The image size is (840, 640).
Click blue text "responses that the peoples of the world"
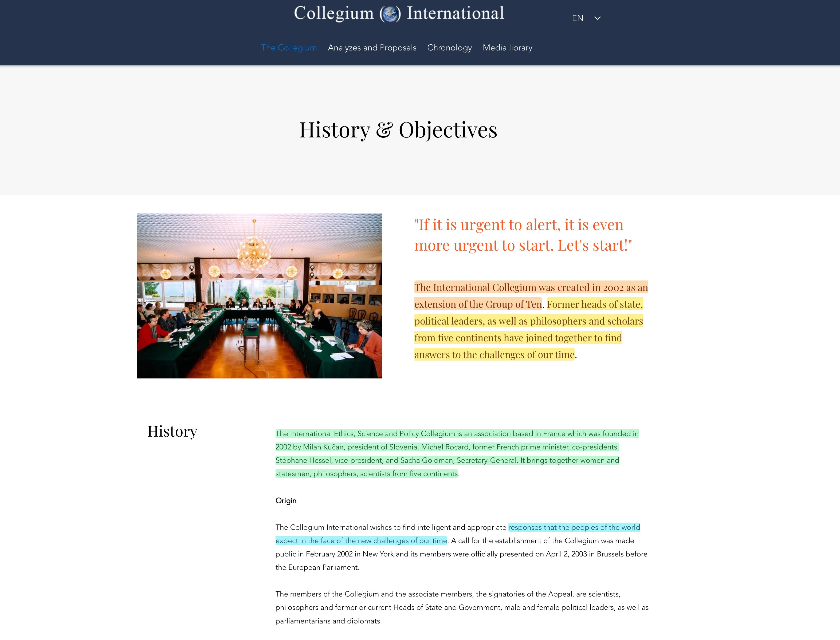[574, 527]
